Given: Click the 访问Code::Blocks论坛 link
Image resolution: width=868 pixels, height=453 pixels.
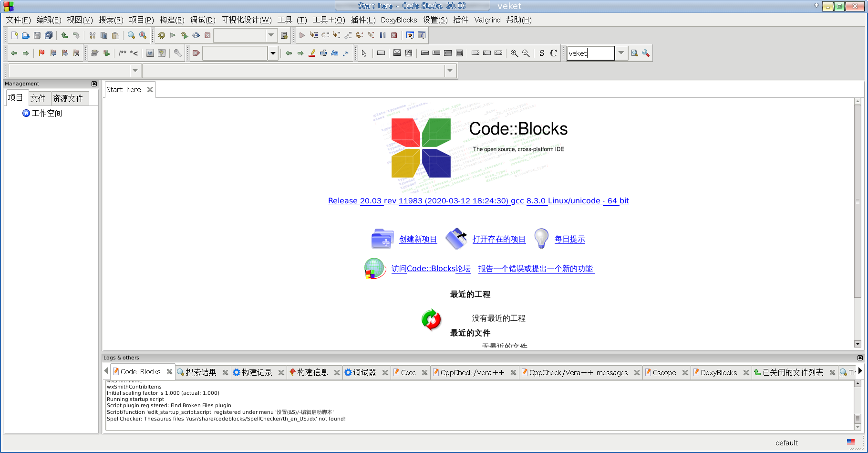Looking at the screenshot, I should [x=431, y=269].
